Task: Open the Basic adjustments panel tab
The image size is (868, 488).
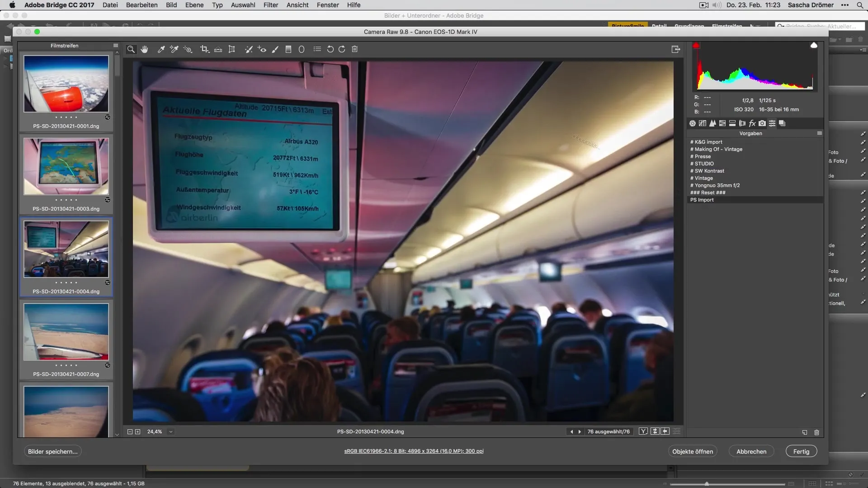Action: tap(693, 123)
